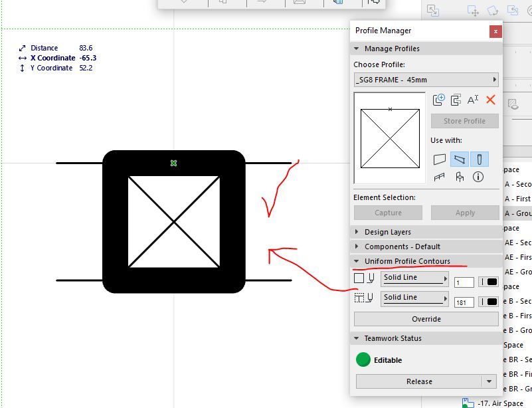Open the pen color swatch for pen 181
This screenshot has height=408, width=532.
489,302
